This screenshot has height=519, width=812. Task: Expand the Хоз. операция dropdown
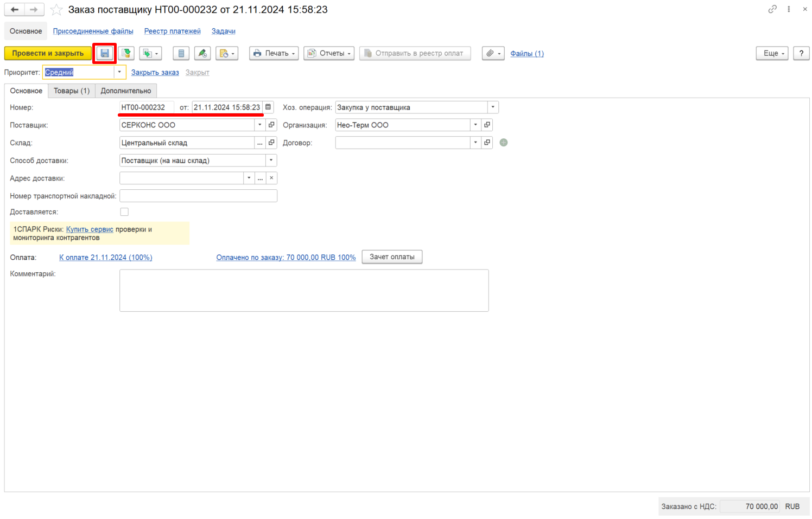493,107
